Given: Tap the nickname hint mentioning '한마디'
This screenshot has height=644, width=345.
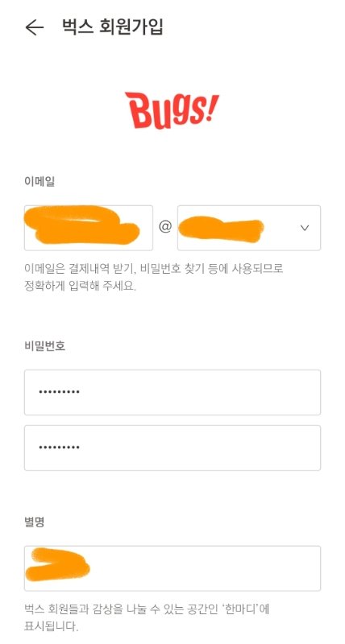Looking at the screenshot, I should pyautogui.click(x=147, y=609).
